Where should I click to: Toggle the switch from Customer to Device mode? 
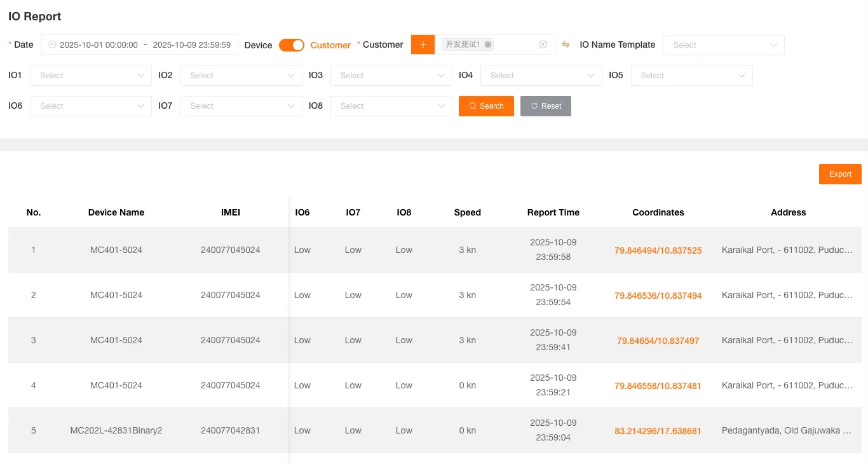(x=292, y=44)
